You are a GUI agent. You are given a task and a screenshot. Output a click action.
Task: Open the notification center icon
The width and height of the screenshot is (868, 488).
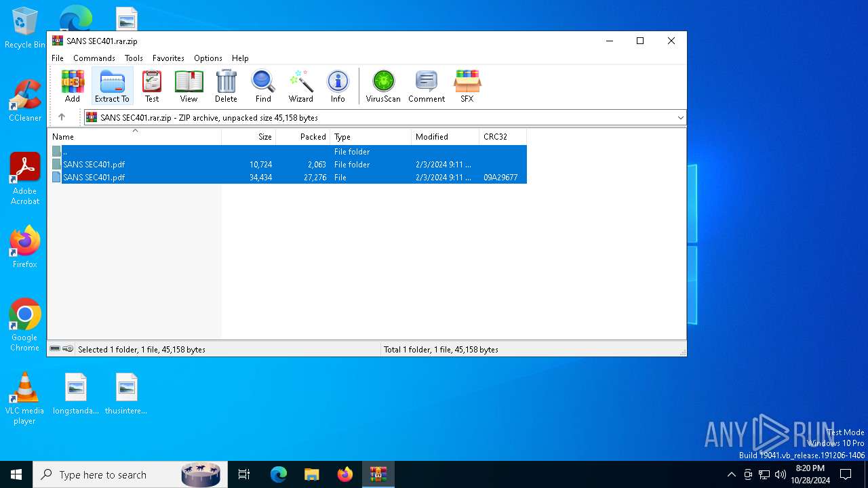click(x=846, y=474)
